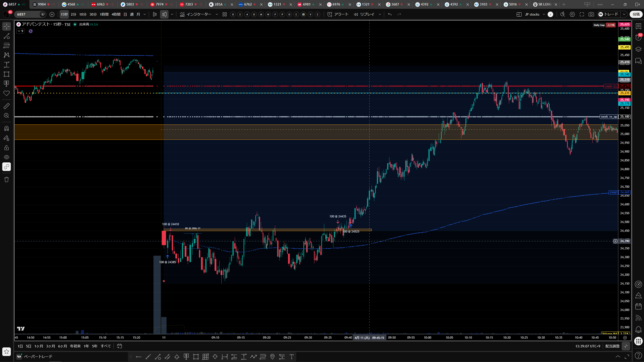Screen dimensions: 644x362
Task: Take a chart snapshot with camera icon
Action: pyautogui.click(x=591, y=14)
